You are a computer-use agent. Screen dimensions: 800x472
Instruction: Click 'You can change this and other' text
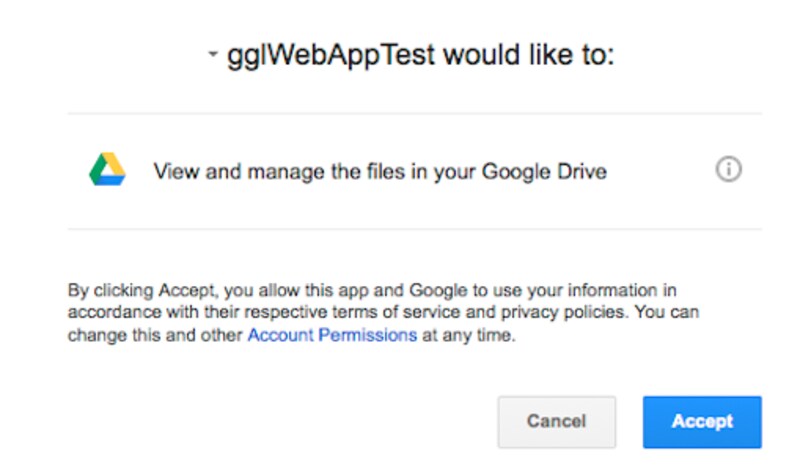(156, 336)
